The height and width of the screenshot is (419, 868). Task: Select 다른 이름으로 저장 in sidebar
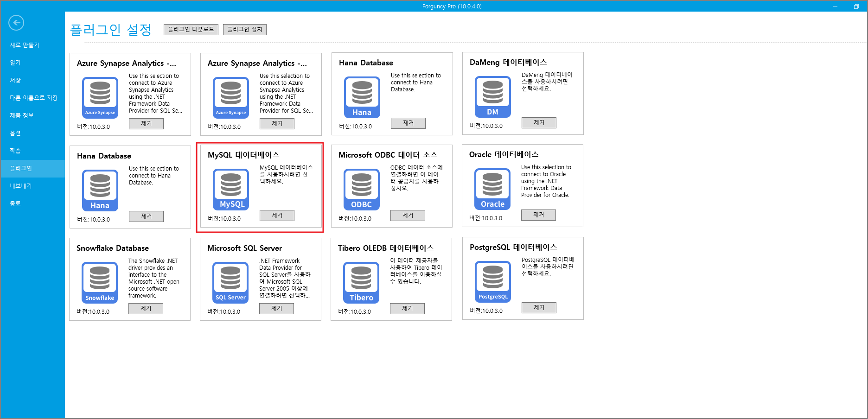pos(34,98)
